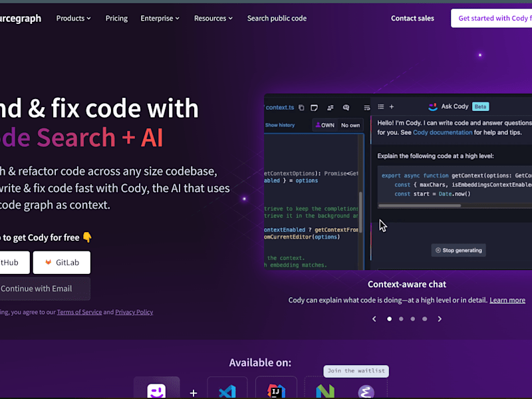Click the Available on: heading
The image size is (532, 399).
click(260, 362)
